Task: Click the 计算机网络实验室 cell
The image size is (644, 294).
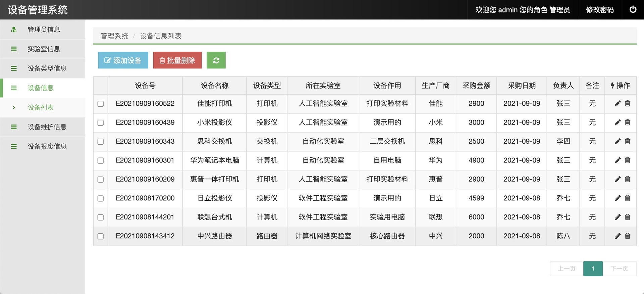Action: pyautogui.click(x=323, y=236)
